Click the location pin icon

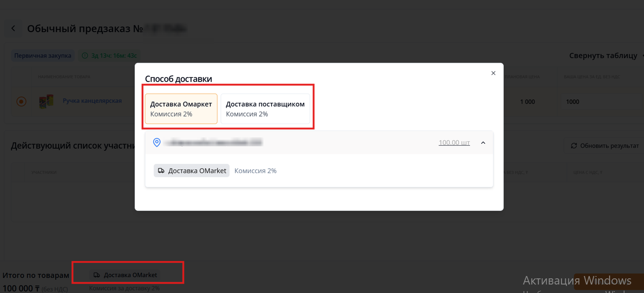point(157,142)
